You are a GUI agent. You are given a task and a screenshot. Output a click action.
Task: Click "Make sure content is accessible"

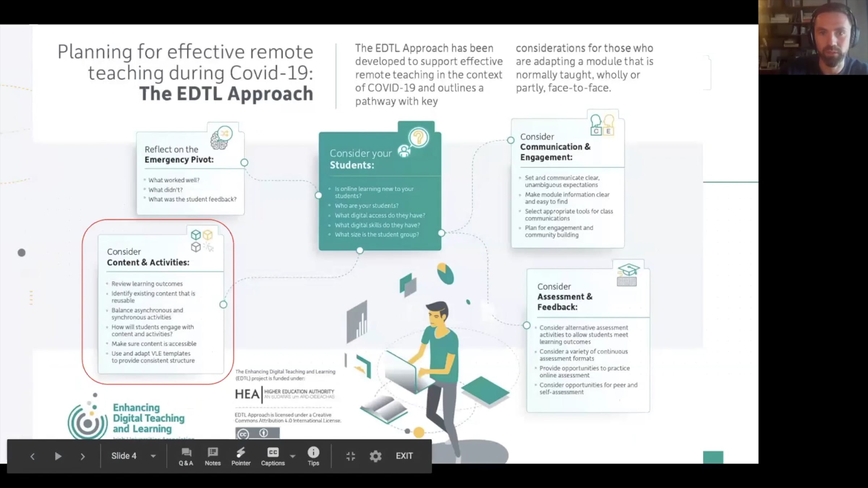[x=154, y=344]
